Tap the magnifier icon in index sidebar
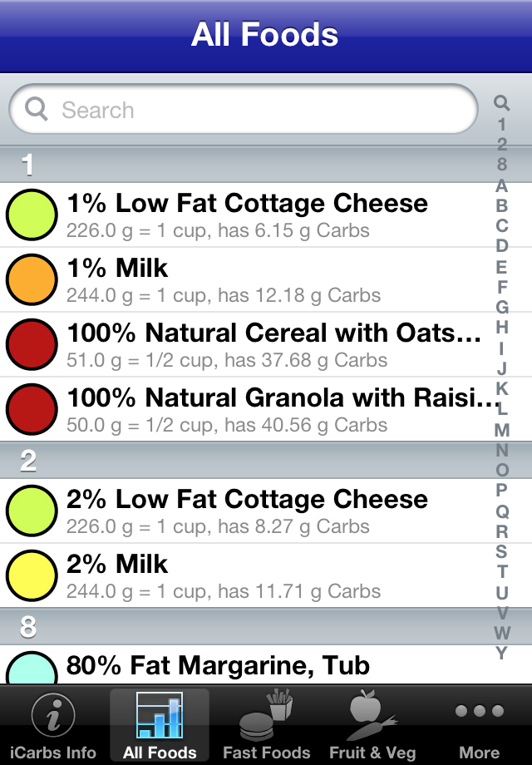This screenshot has width=532, height=765. (501, 103)
